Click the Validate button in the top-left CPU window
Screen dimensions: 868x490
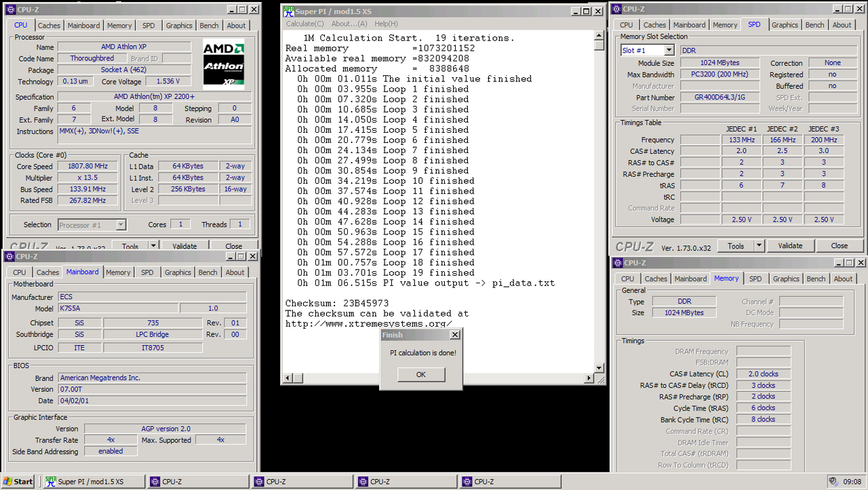[184, 247]
